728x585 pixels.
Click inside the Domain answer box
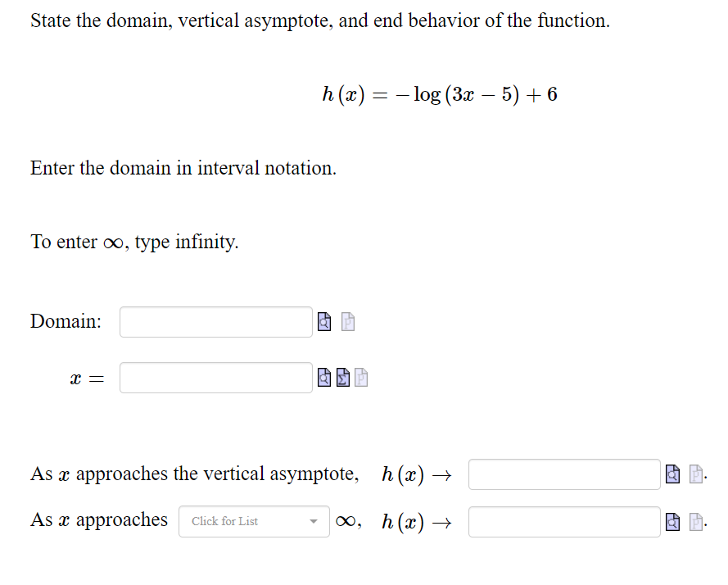(215, 321)
